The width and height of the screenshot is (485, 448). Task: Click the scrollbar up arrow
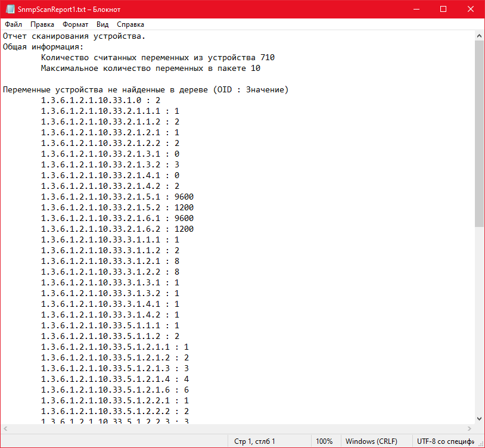point(478,36)
